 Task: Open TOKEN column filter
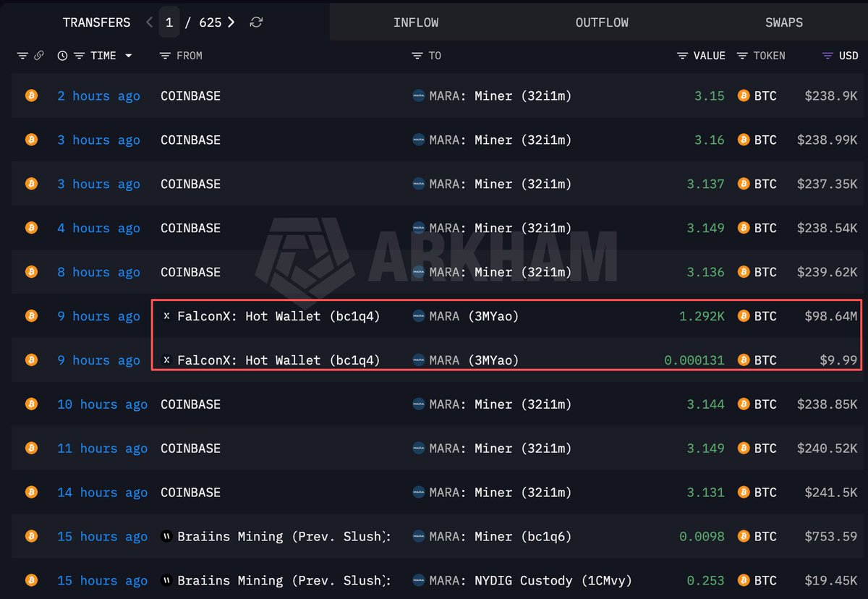point(742,56)
